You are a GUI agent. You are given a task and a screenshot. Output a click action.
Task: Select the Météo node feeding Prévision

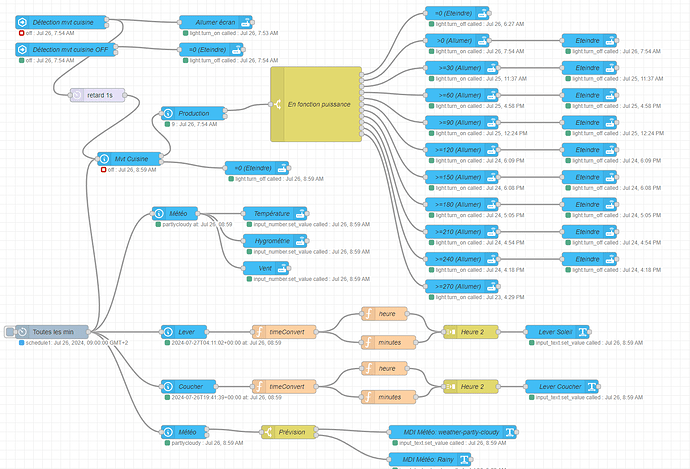(184, 432)
